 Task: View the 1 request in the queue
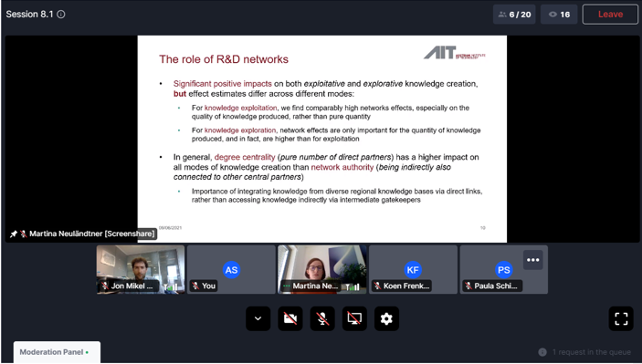[591, 352]
